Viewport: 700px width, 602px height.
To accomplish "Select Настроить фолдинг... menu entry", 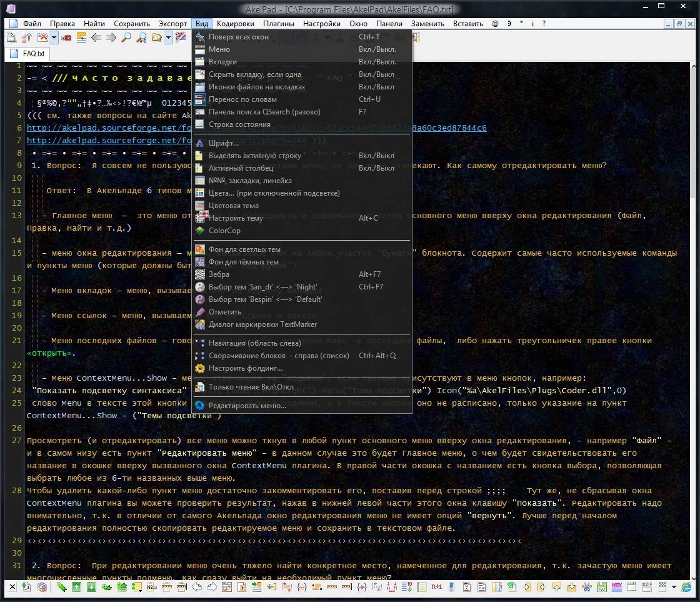I will pyautogui.click(x=302, y=368).
